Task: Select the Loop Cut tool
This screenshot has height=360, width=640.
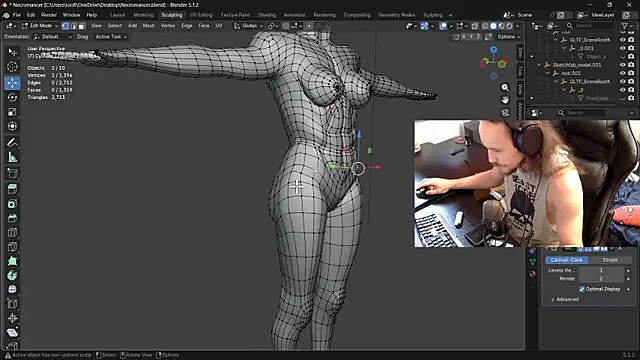Action: point(12,232)
